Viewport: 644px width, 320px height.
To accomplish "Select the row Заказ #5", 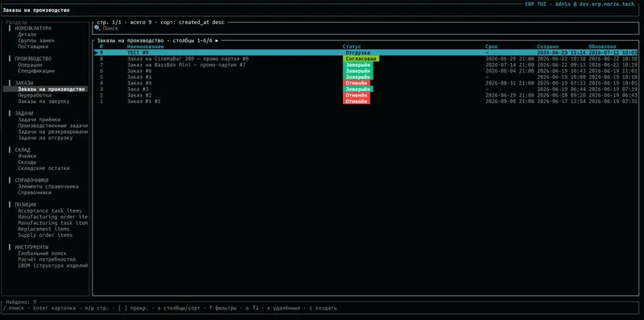I will click(365, 77).
